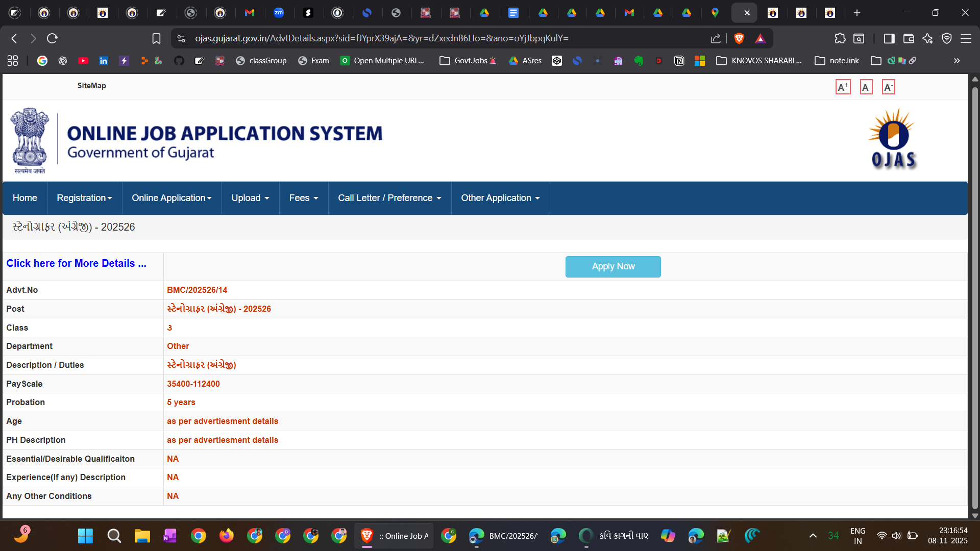Image resolution: width=980 pixels, height=551 pixels.
Task: Bookmark this page with bookmark icon
Action: (x=156, y=38)
